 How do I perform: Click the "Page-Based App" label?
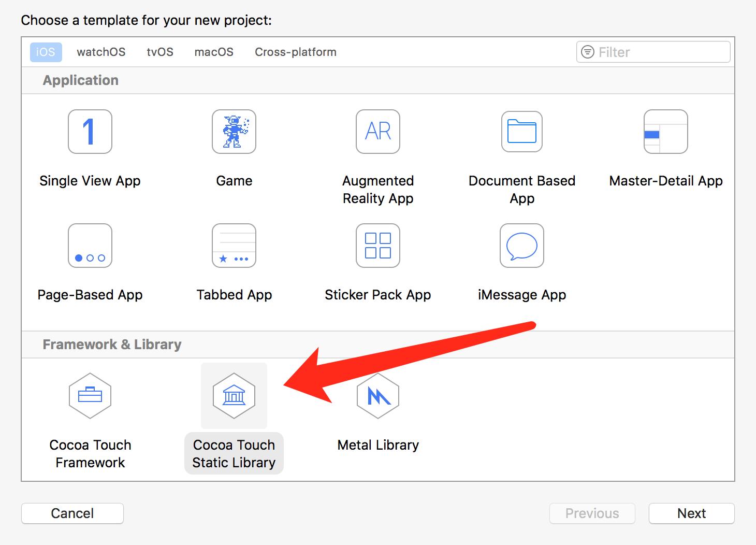(90, 295)
